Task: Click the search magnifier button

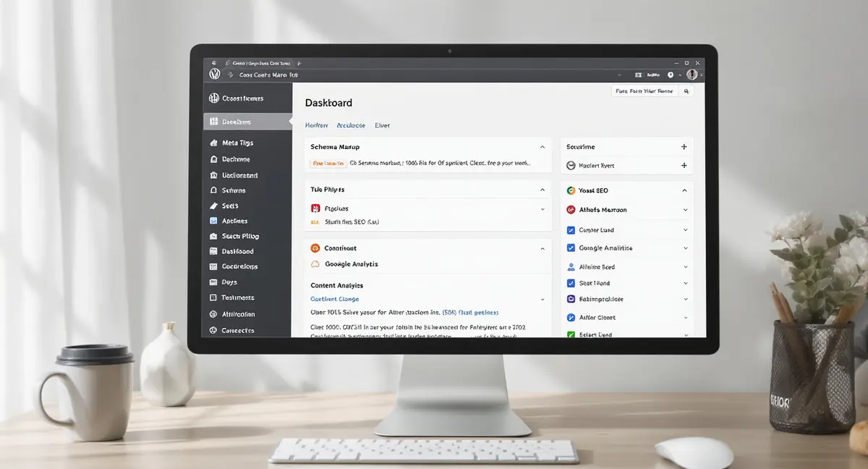Action: click(686, 91)
